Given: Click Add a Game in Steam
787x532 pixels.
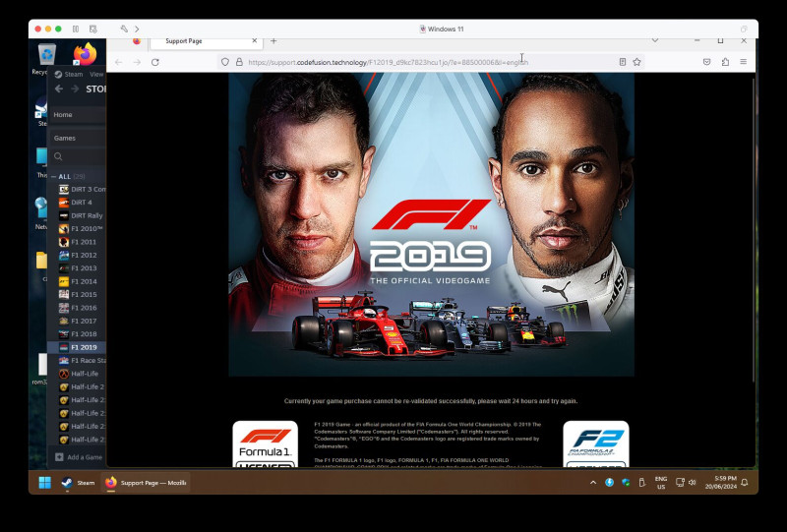Looking at the screenshot, I should point(79,457).
